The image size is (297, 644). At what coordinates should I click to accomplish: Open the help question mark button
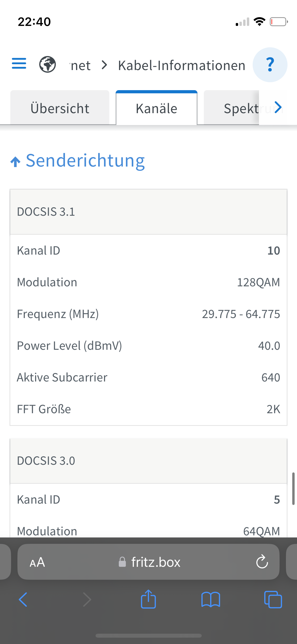coord(270,65)
